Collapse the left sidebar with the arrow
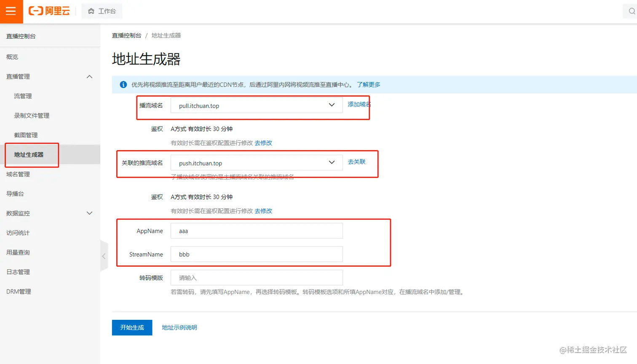 (104, 255)
